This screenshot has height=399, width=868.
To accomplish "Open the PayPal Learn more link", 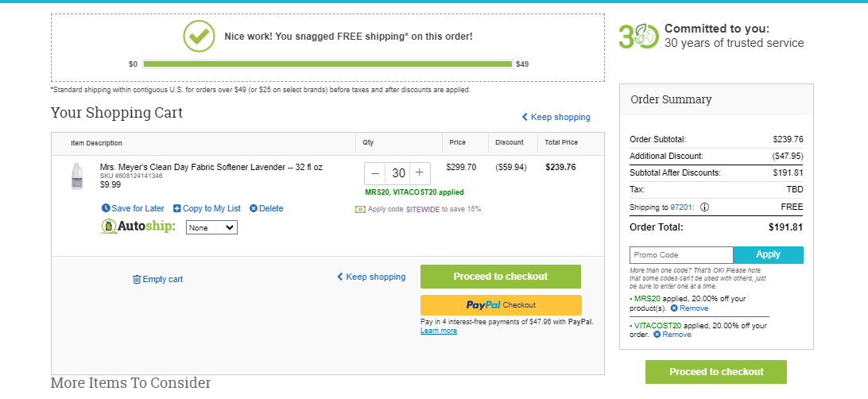I will (439, 331).
